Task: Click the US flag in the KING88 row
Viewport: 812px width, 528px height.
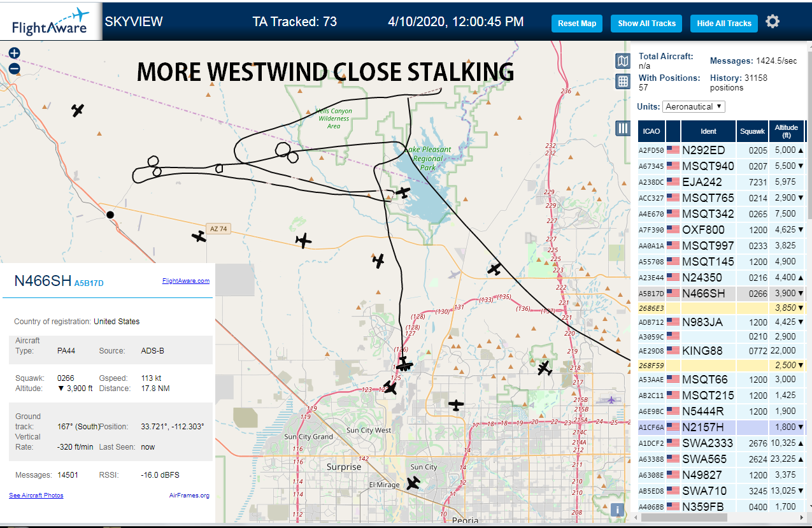Action: [x=673, y=351]
